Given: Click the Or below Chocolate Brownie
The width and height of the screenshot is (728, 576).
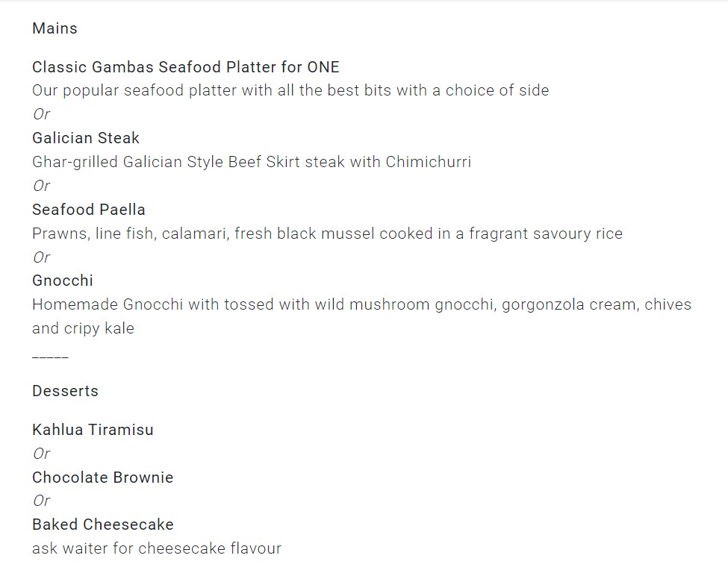Looking at the screenshot, I should click(41, 501).
